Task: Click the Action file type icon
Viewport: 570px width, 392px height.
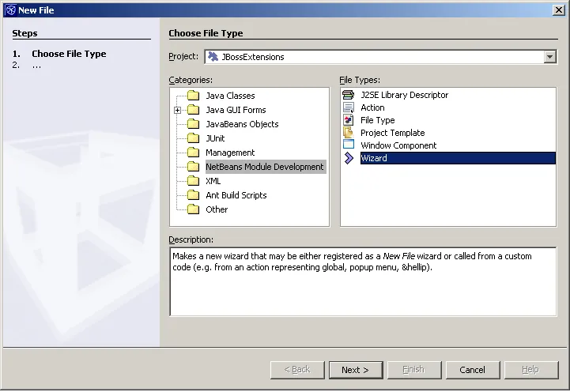Action: point(349,107)
